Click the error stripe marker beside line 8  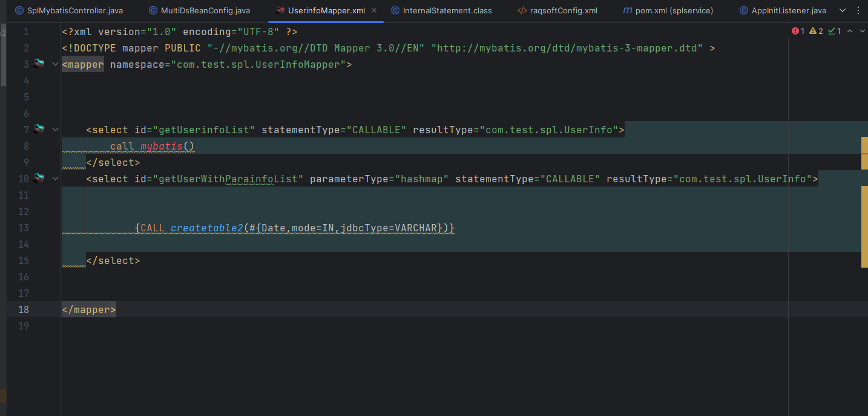[x=864, y=153]
